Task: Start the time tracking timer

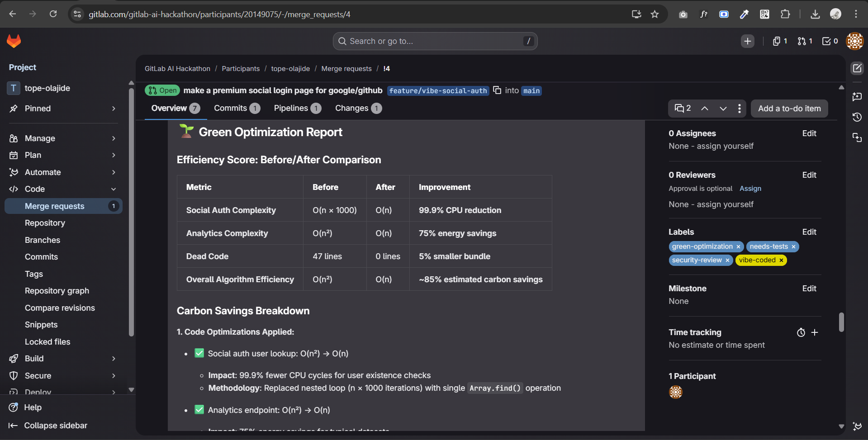Action: [801, 332]
